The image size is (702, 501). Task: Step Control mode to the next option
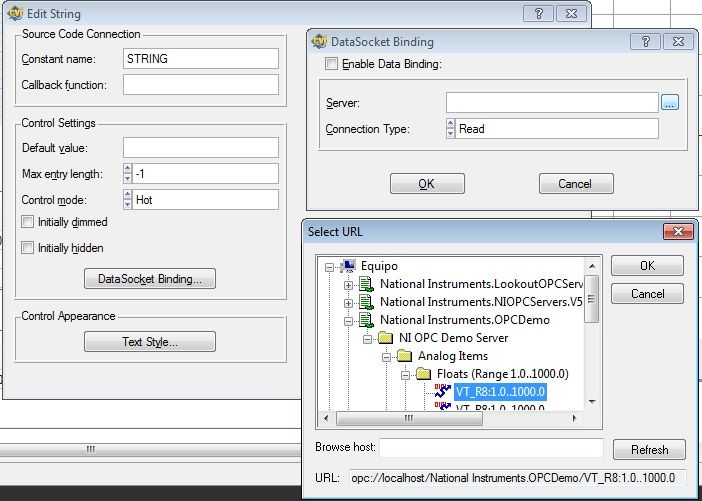click(128, 204)
